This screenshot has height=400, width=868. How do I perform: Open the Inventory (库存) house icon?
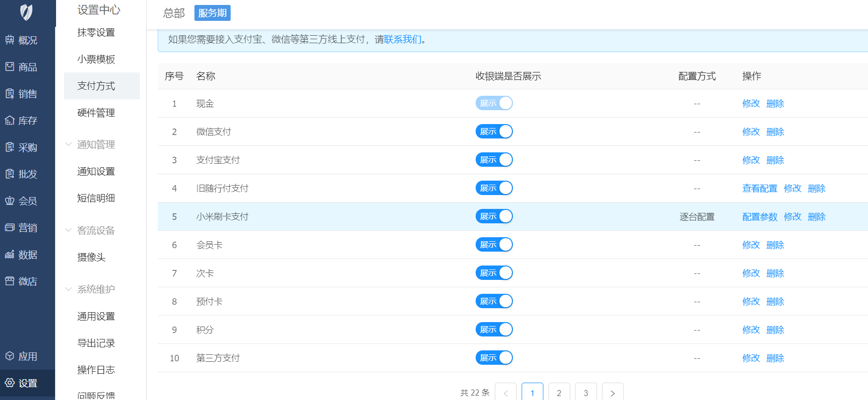[x=10, y=121]
